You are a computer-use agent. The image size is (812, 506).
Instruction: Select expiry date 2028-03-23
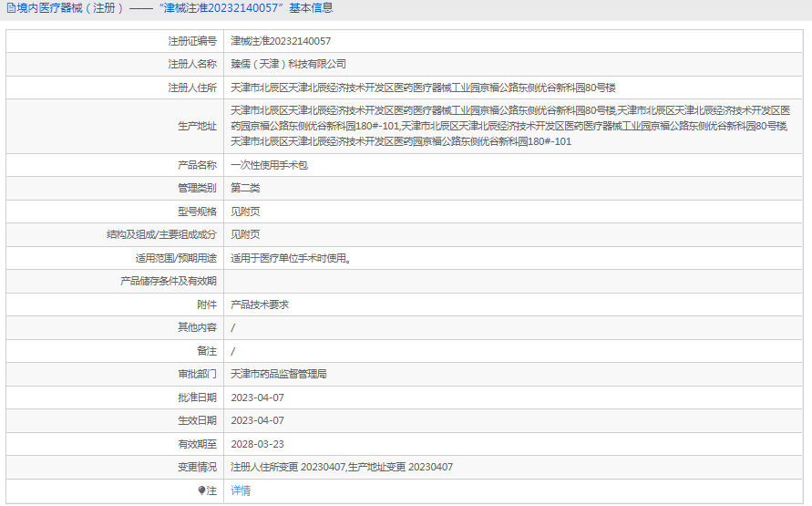coord(257,444)
